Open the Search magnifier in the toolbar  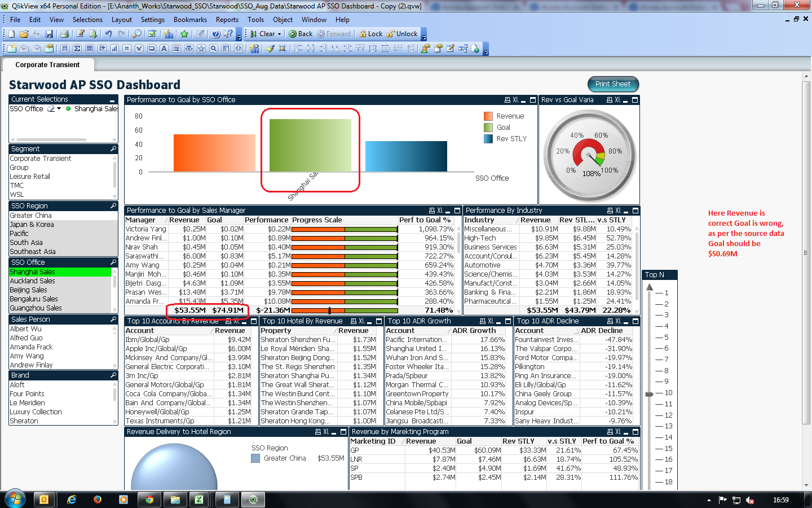pos(137,34)
